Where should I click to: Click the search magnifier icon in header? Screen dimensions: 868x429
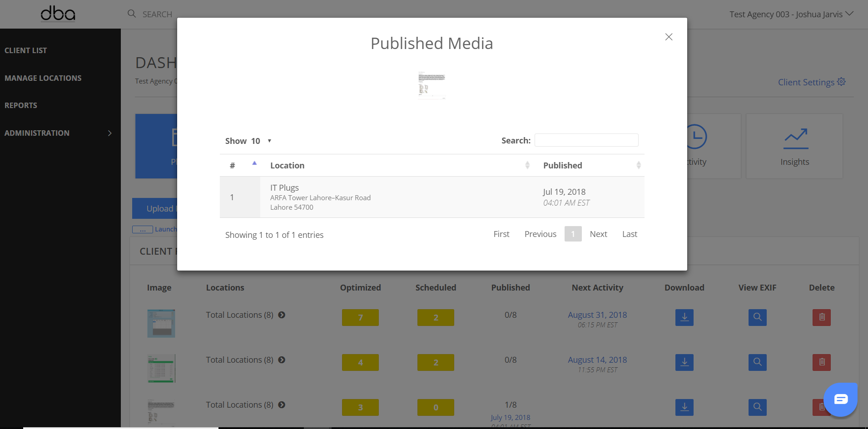click(x=132, y=14)
